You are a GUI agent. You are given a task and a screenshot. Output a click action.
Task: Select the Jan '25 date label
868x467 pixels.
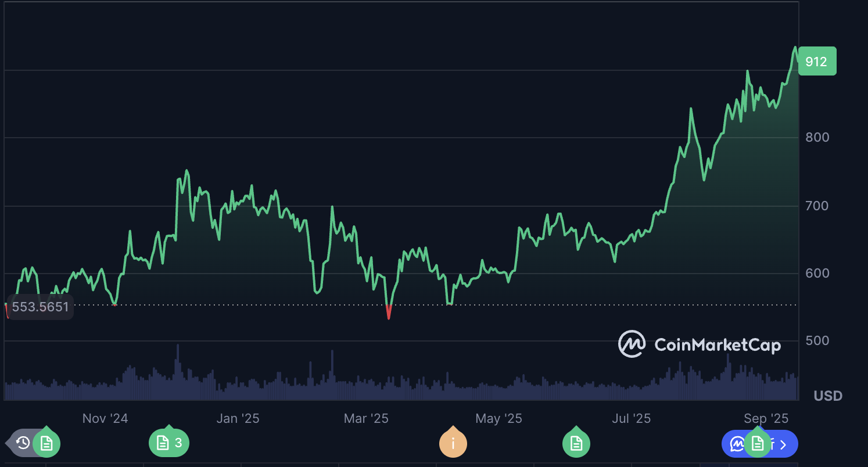coord(238,418)
